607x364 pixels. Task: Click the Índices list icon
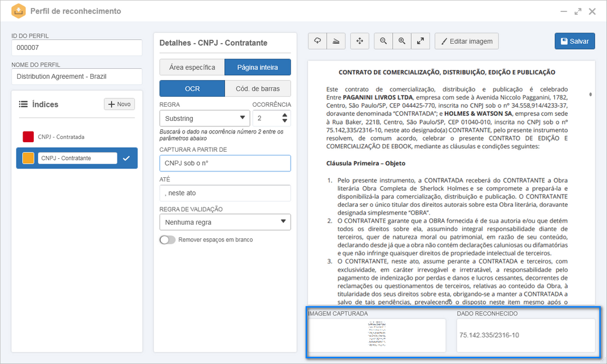click(23, 104)
